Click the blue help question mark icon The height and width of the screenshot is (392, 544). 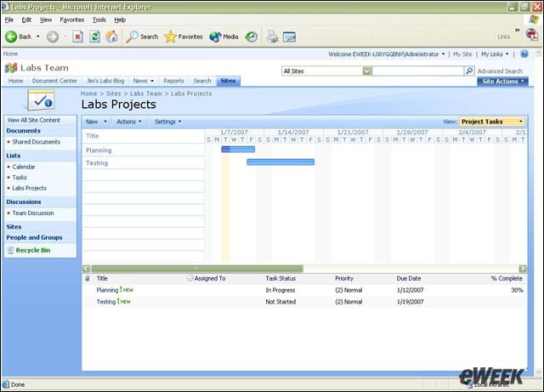coord(524,54)
